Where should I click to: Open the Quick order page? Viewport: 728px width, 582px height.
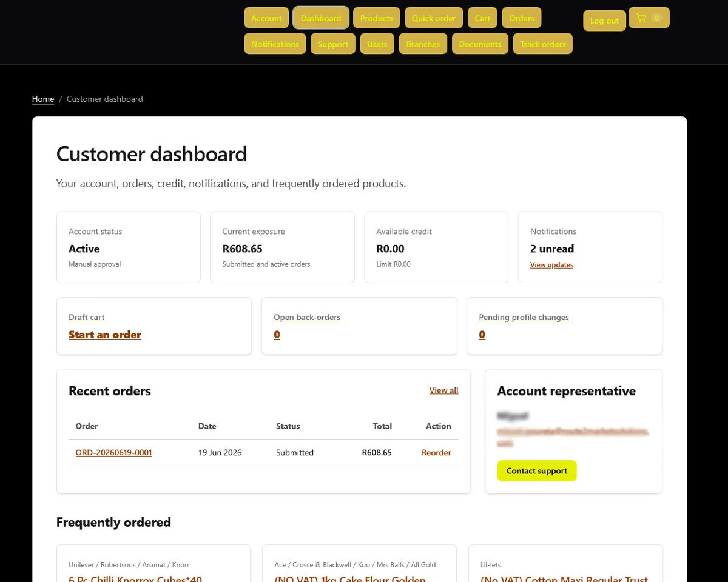tap(434, 18)
